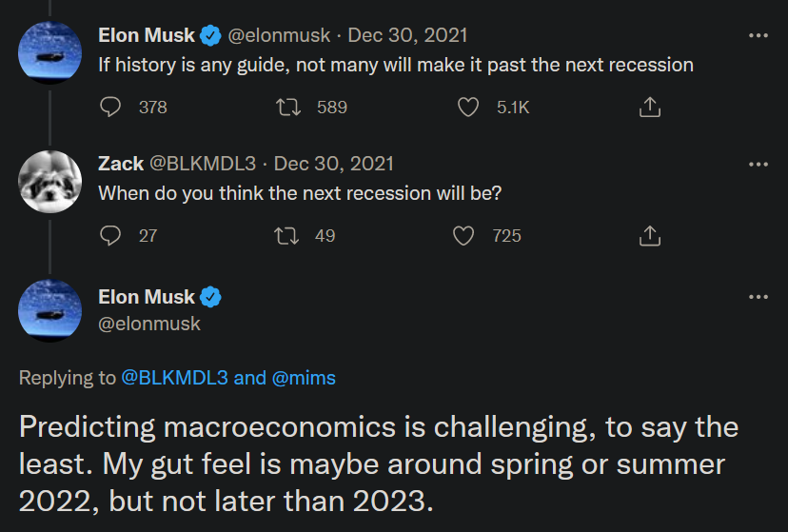Open more options on main reply tweet

pyautogui.click(x=758, y=297)
